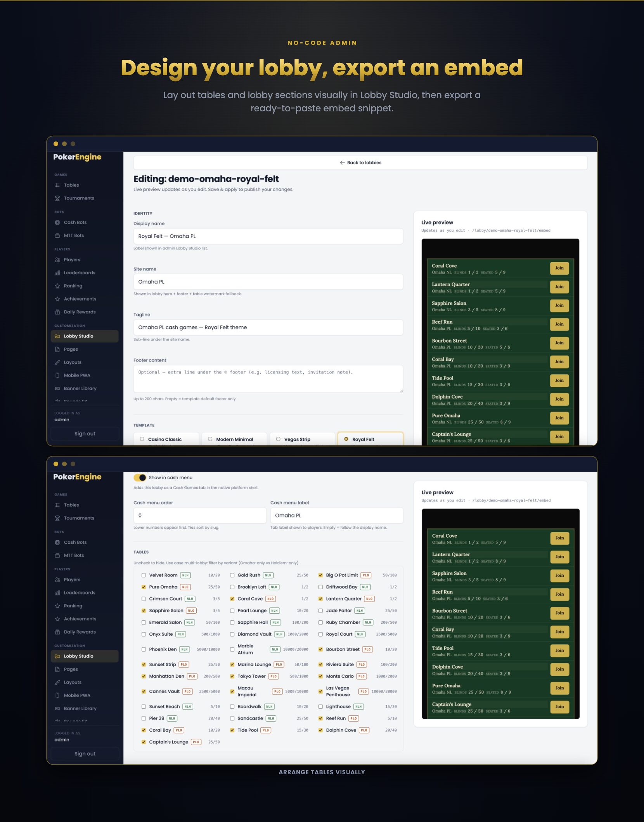Click Players icon in bottom window sidebar
The image size is (644, 822).
click(x=57, y=580)
